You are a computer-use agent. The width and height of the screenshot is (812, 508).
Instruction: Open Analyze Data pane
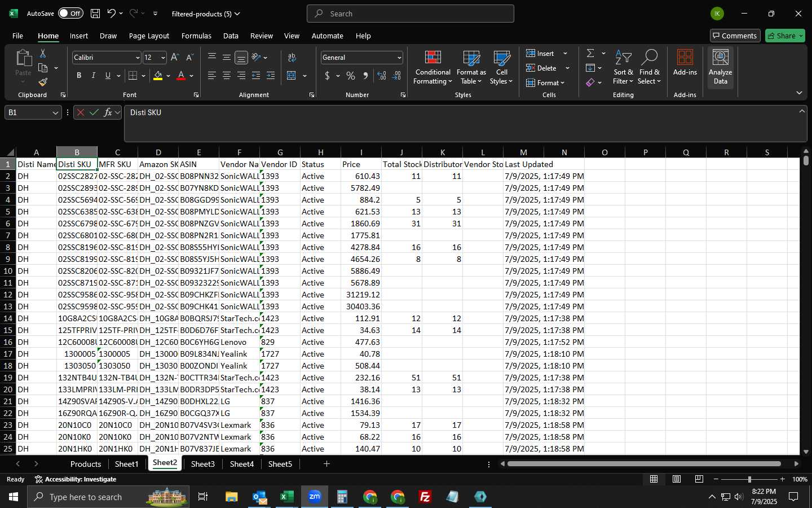coord(721,67)
